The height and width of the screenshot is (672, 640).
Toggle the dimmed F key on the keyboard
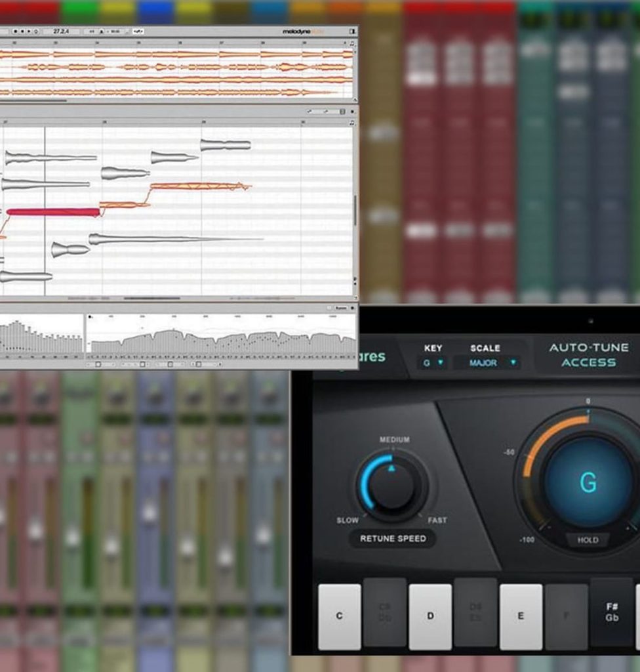pyautogui.click(x=567, y=616)
